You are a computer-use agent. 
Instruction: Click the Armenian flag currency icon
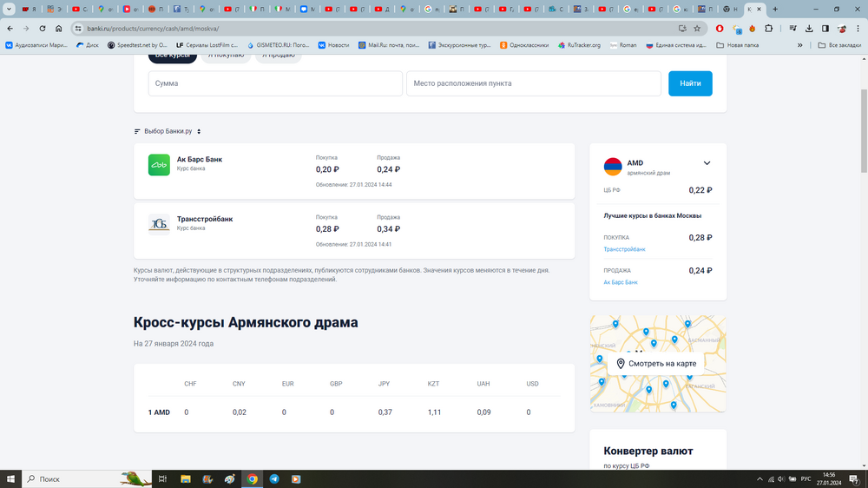click(x=613, y=166)
